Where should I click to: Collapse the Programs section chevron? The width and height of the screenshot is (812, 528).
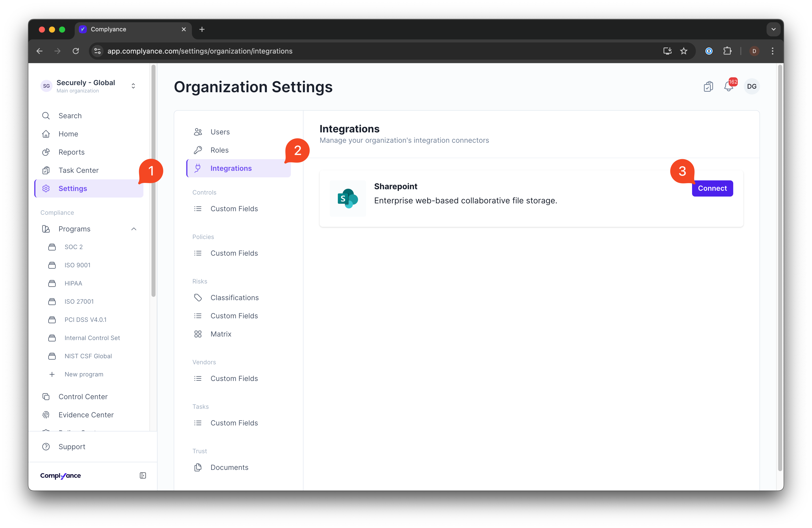click(134, 229)
